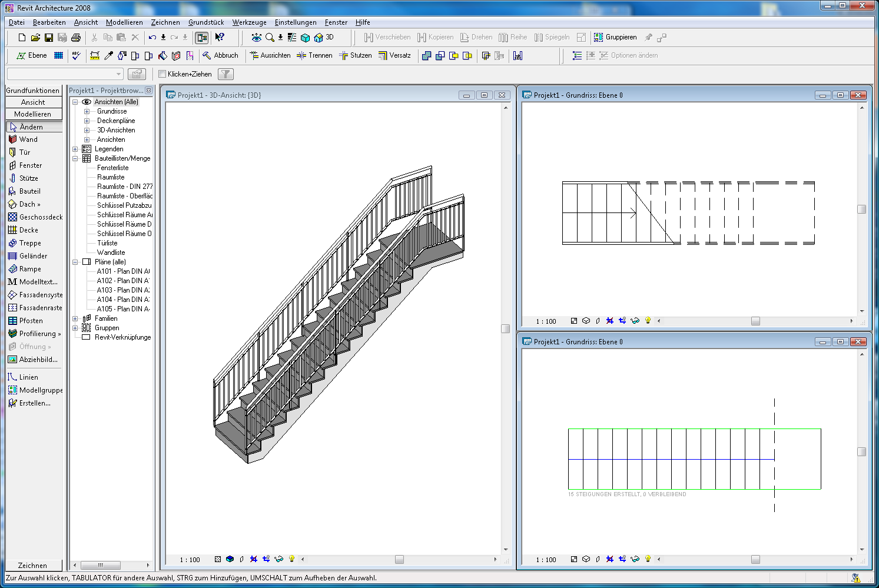Collapse the Bauteillisten/Mengen tree node
Viewport: 879px width, 588px height.
pos(75,158)
